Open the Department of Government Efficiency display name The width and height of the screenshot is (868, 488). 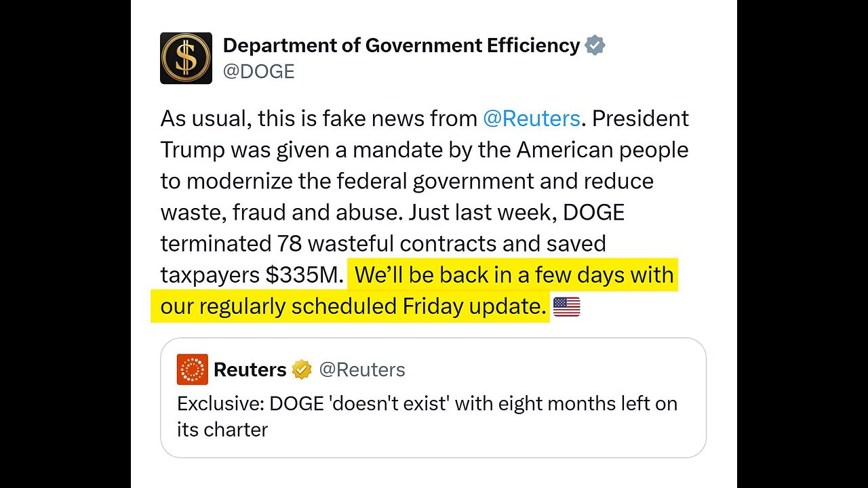401,45
